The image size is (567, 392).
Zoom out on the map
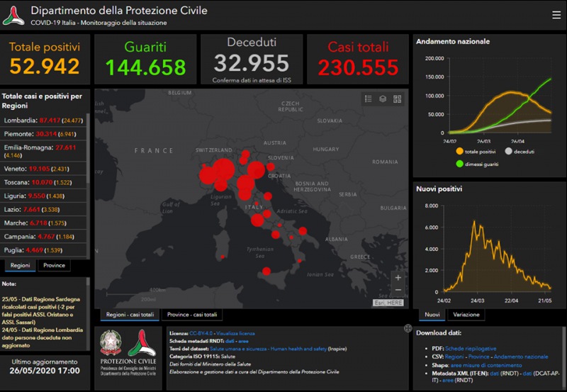click(x=398, y=290)
